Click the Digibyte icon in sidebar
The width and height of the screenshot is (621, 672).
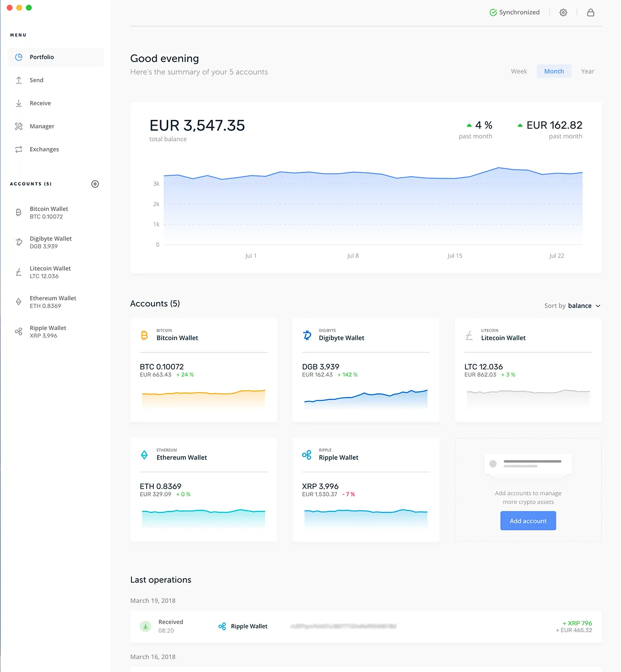tap(19, 242)
